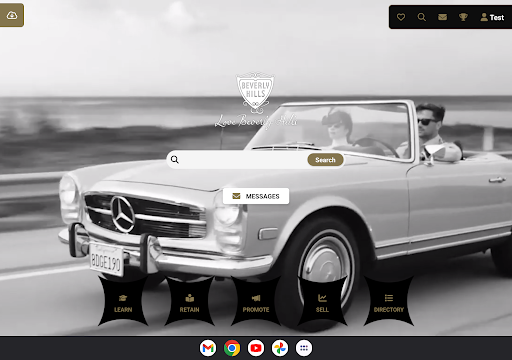Screen dimensions: 512x360
Task: Click the Beverly Hills shield logo
Action: (x=255, y=92)
